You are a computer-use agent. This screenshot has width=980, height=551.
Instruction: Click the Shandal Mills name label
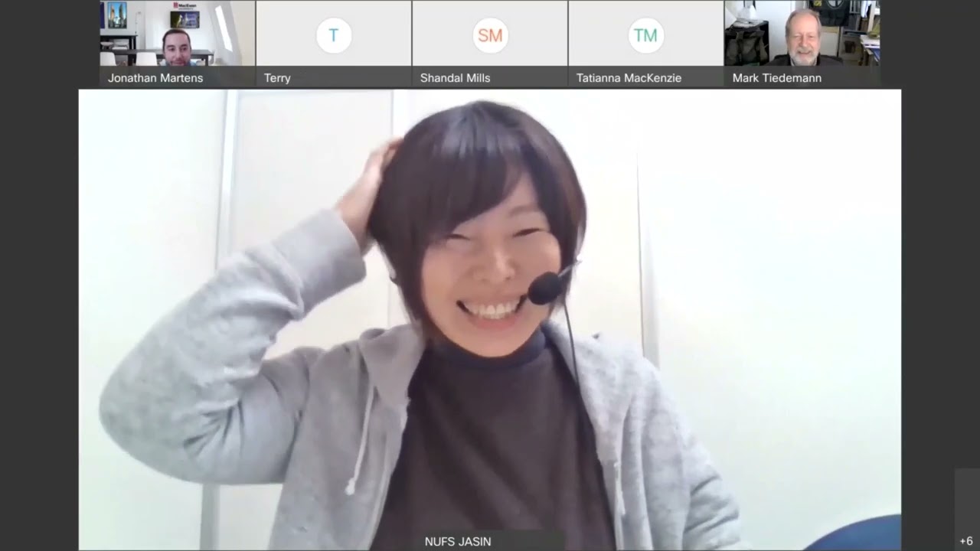click(x=456, y=77)
